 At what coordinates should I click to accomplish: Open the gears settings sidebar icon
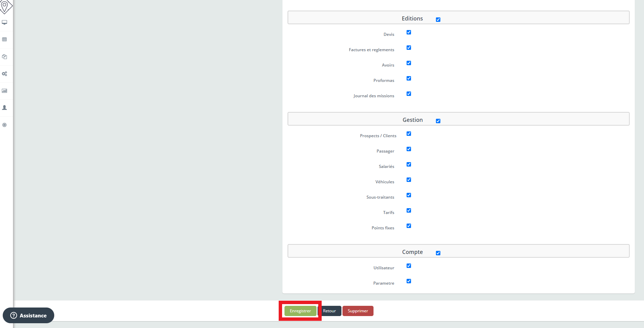click(x=4, y=74)
